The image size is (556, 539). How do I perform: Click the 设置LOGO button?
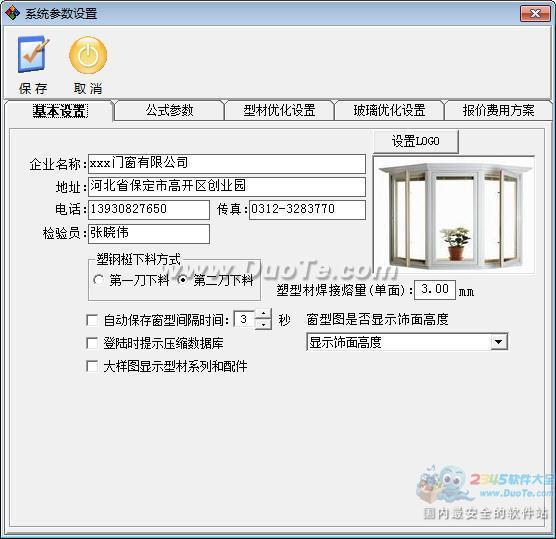coord(416,141)
